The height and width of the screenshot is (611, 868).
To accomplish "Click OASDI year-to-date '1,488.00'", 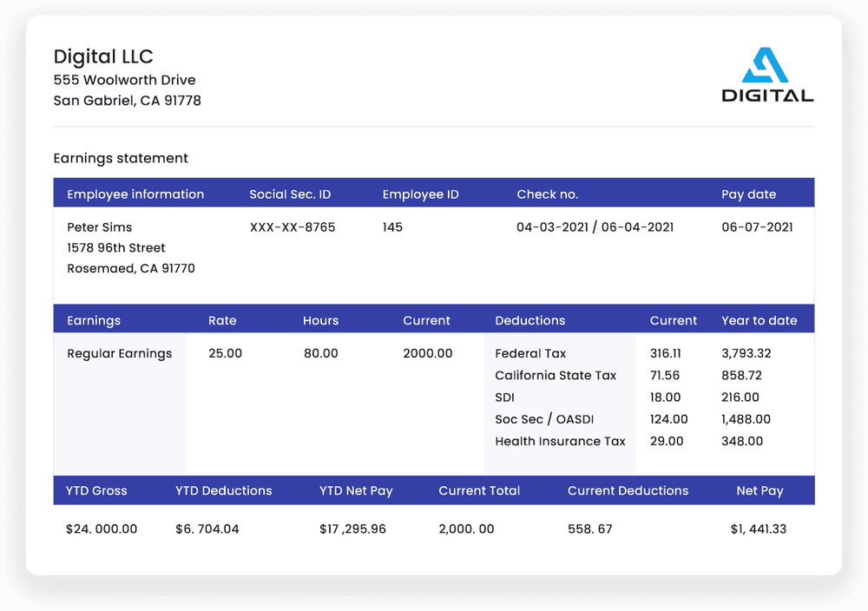I will tap(746, 419).
